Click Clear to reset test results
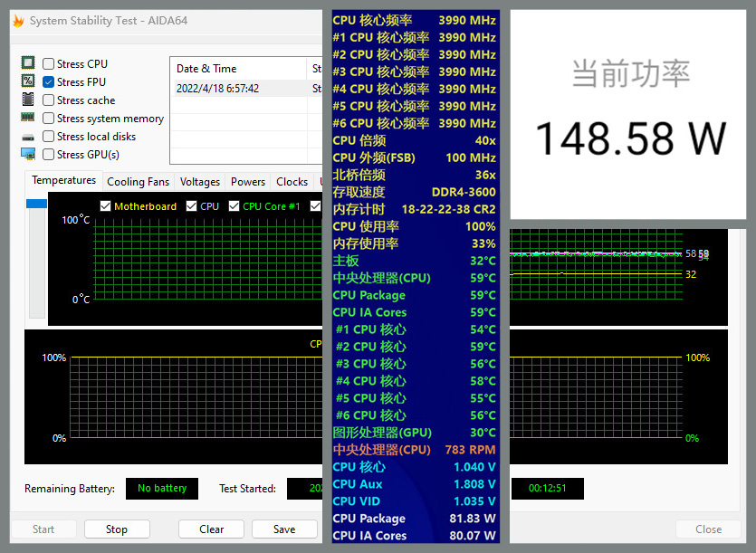 [x=211, y=529]
